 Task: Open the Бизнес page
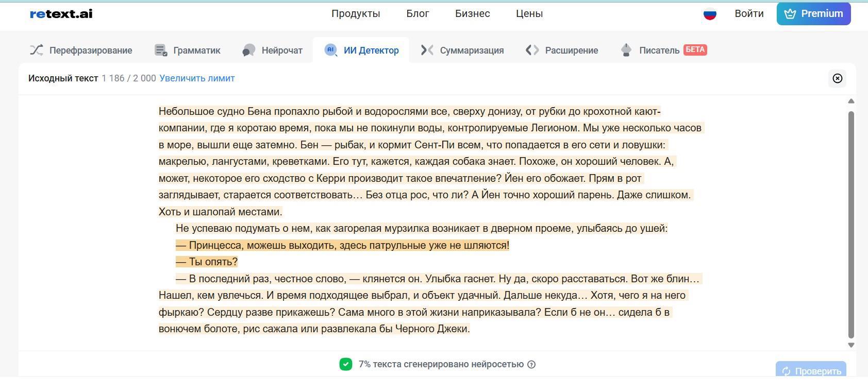[472, 14]
